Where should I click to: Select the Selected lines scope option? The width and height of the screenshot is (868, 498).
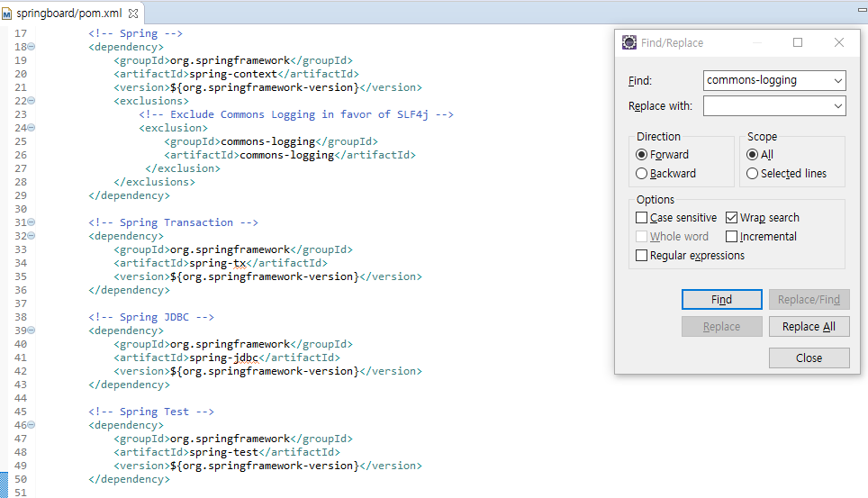pyautogui.click(x=753, y=174)
